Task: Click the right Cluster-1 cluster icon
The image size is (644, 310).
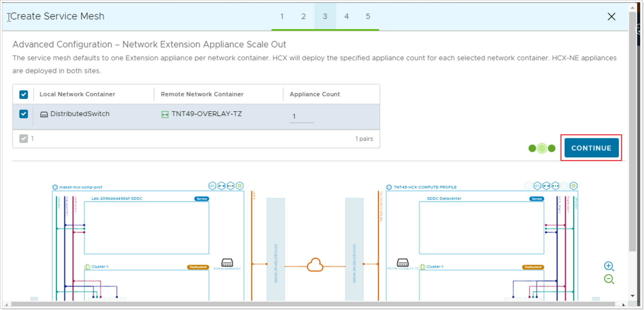Action: [423, 267]
